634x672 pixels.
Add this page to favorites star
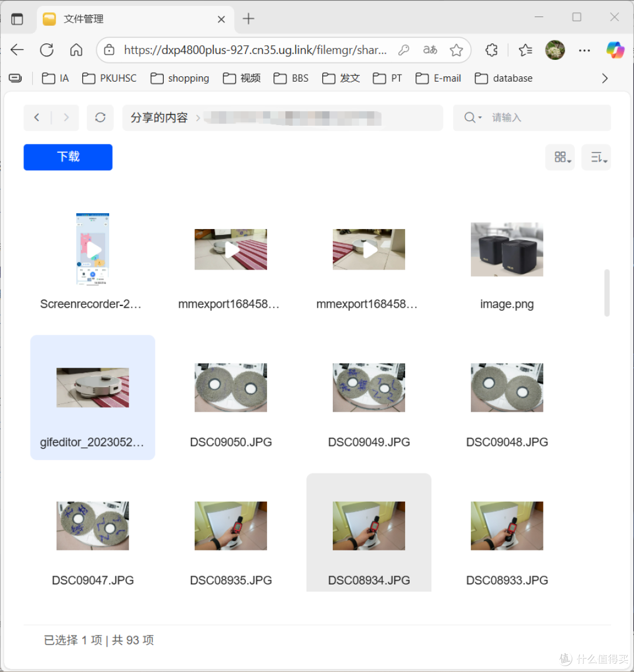click(x=456, y=50)
